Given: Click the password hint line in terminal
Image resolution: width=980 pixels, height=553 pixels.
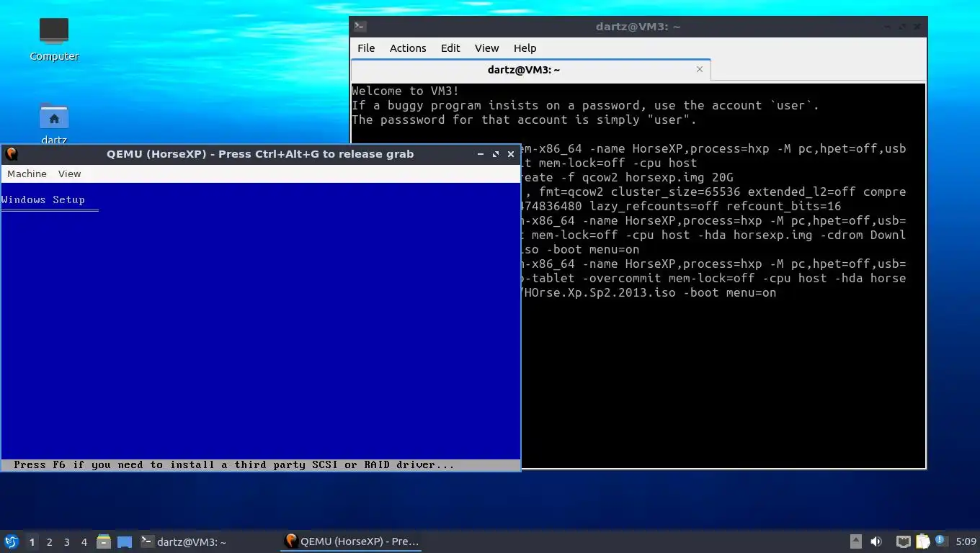Looking at the screenshot, I should [x=524, y=120].
